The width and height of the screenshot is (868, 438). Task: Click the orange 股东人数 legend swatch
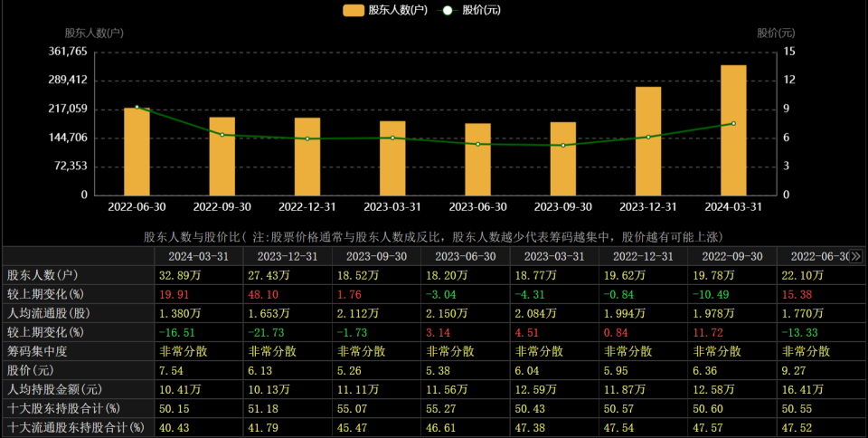(x=354, y=10)
